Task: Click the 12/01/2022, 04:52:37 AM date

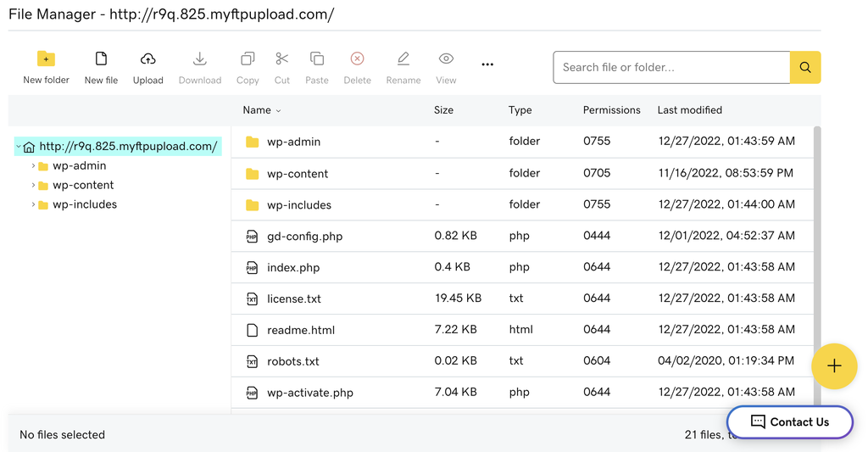Action: [x=726, y=236]
